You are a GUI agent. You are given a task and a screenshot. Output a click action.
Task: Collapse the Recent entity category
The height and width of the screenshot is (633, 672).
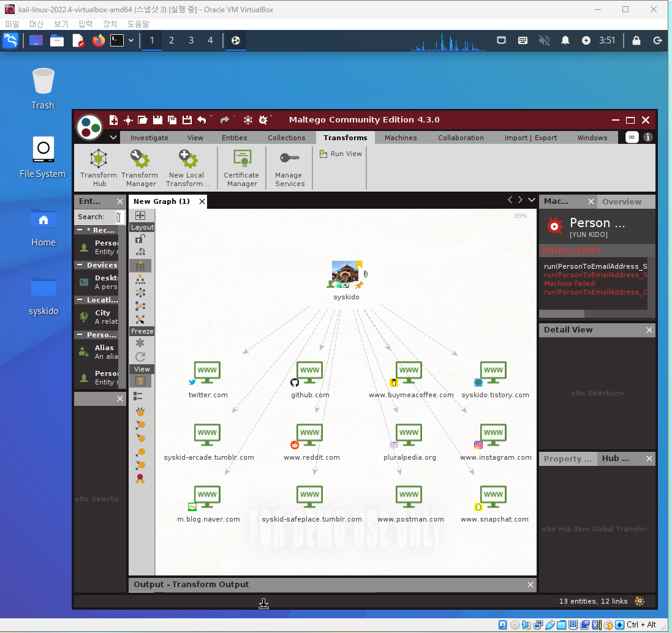[x=80, y=230]
